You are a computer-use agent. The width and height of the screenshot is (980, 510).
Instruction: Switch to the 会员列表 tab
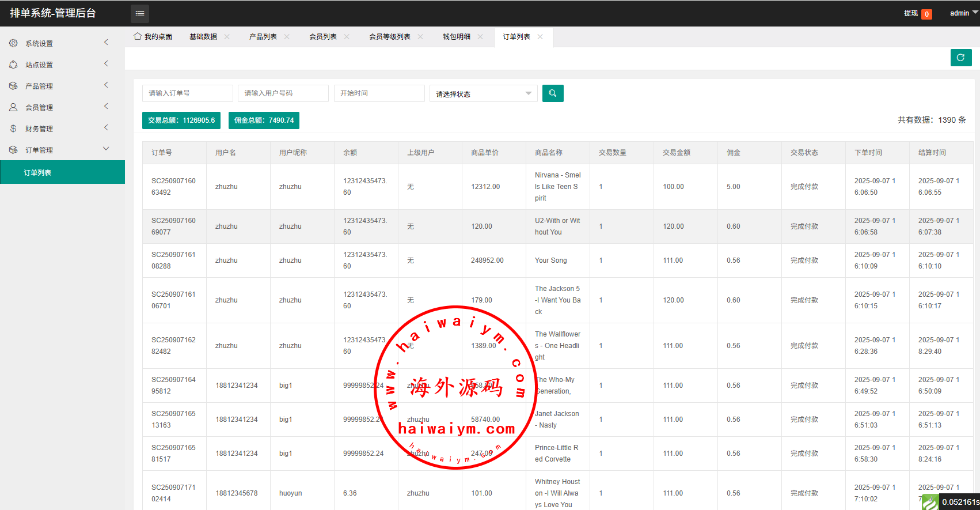pyautogui.click(x=322, y=37)
